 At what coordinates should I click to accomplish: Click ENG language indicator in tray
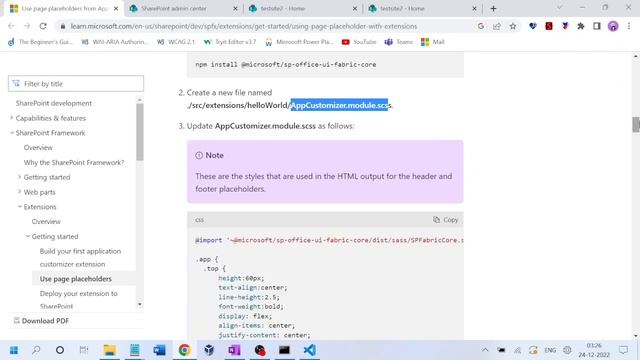pyautogui.click(x=550, y=350)
